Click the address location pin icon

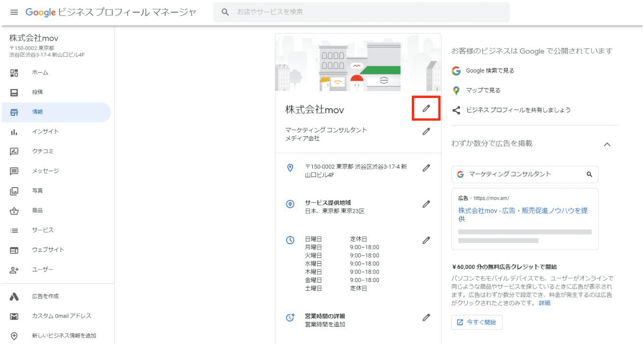pyautogui.click(x=290, y=168)
